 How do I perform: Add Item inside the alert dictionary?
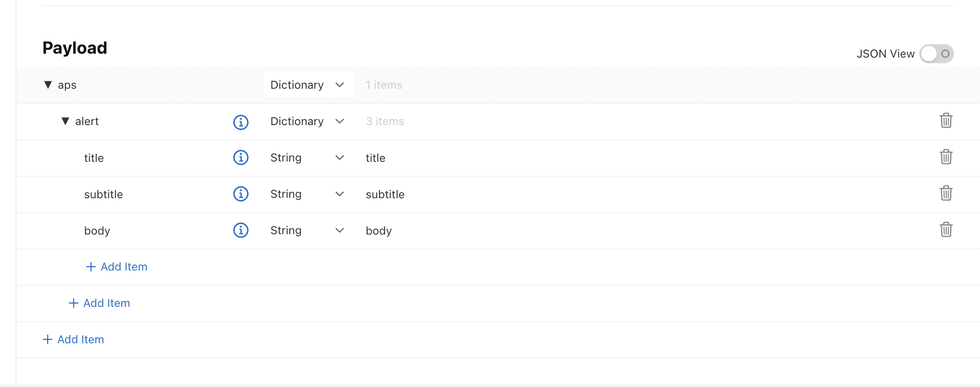[117, 267]
